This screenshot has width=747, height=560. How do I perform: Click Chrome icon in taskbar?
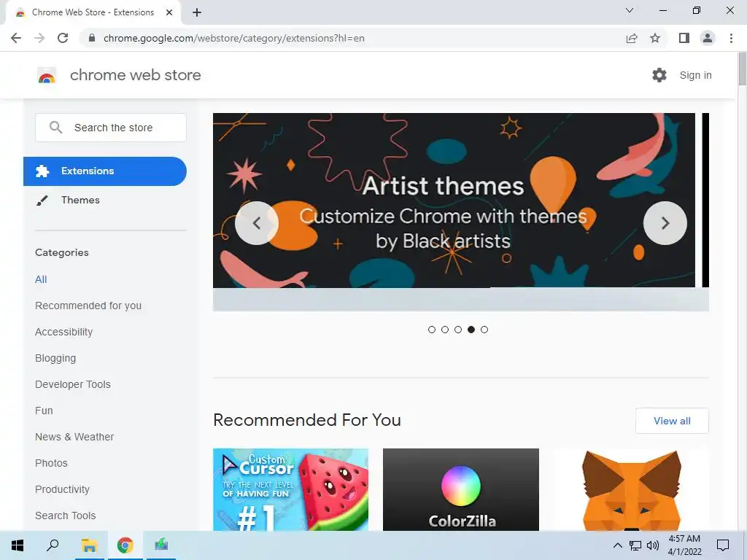[x=125, y=545]
